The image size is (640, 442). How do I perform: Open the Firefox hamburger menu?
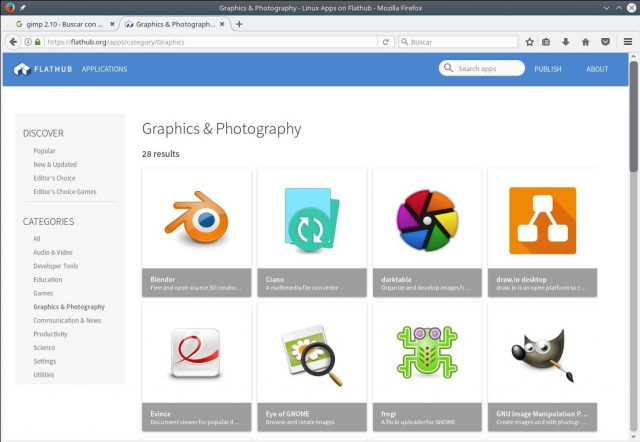pos(628,42)
